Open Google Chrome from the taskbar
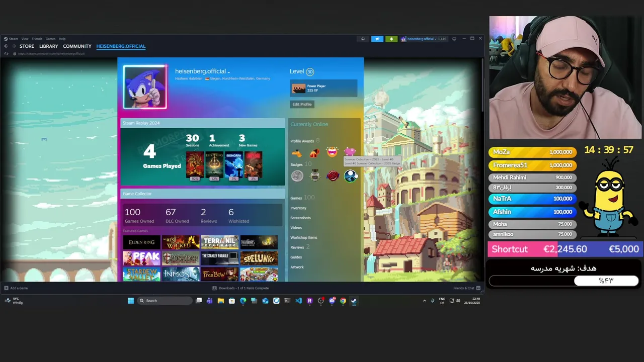This screenshot has height=362, width=644. 343,301
